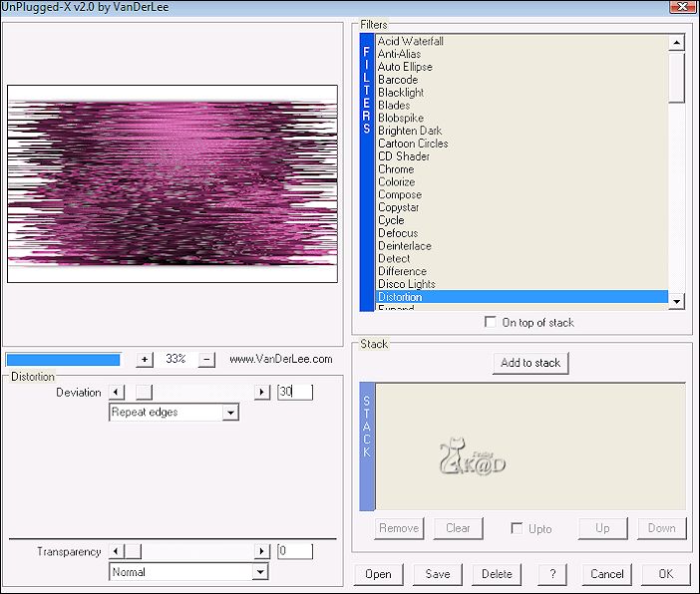Open the Repeat edges dropdown
Screen dimensions: 700x594
click(x=230, y=413)
